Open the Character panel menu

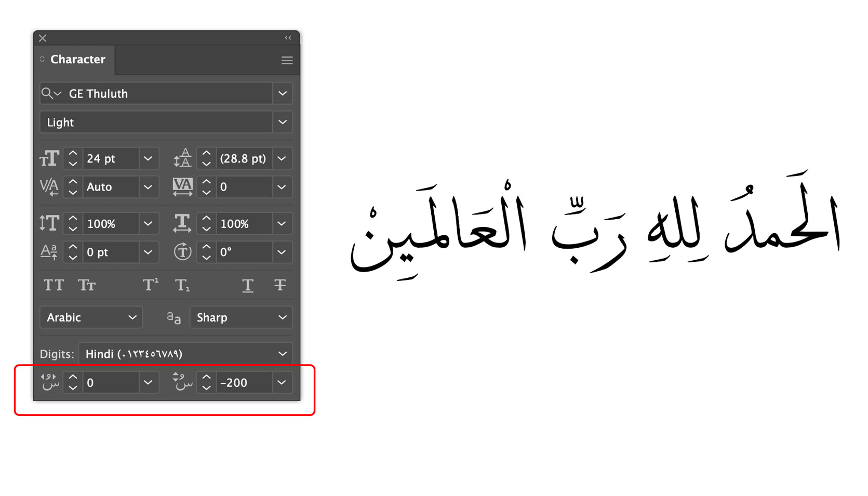coord(287,60)
